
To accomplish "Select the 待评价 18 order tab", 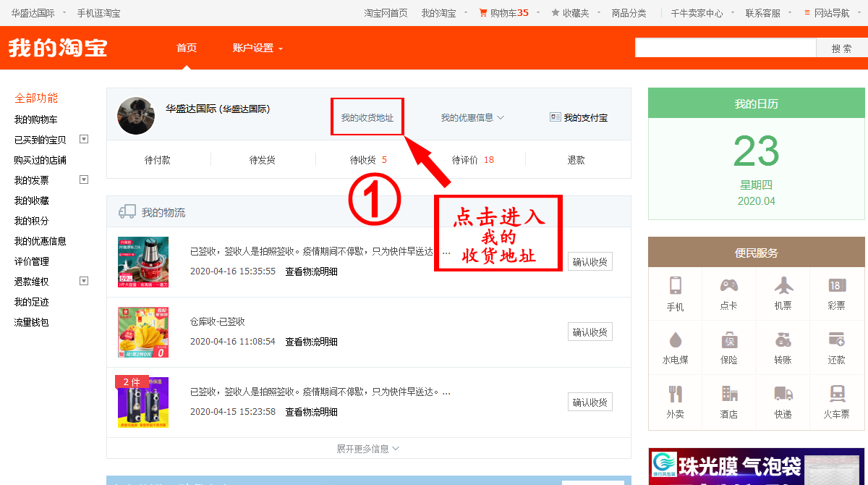I will tap(473, 160).
